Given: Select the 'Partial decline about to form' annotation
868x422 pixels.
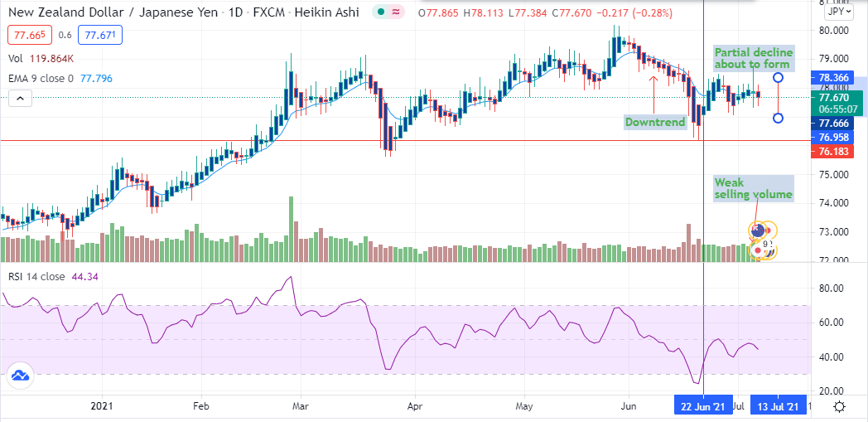Looking at the screenshot, I should pos(753,60).
